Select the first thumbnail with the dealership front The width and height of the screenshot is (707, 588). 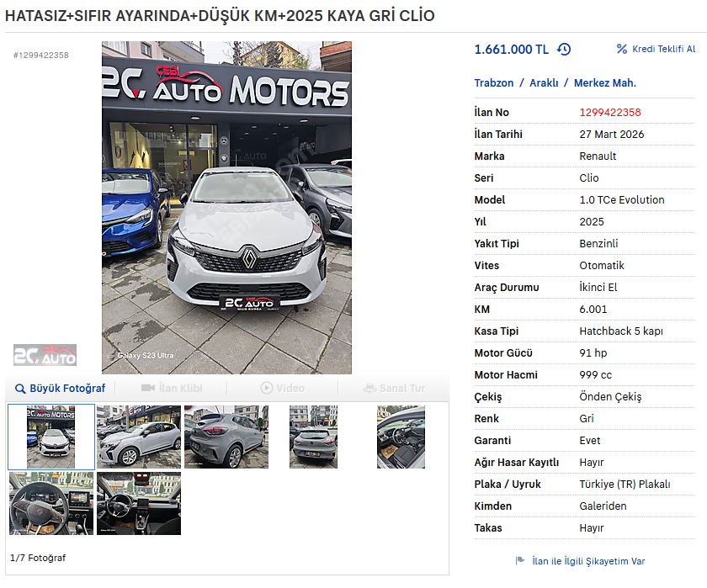51,437
